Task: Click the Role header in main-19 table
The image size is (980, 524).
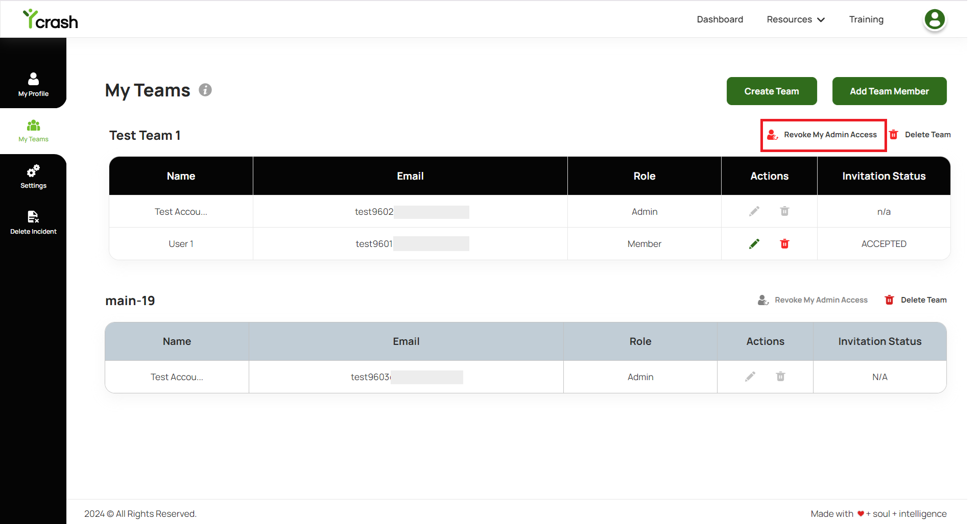Action: (640, 341)
